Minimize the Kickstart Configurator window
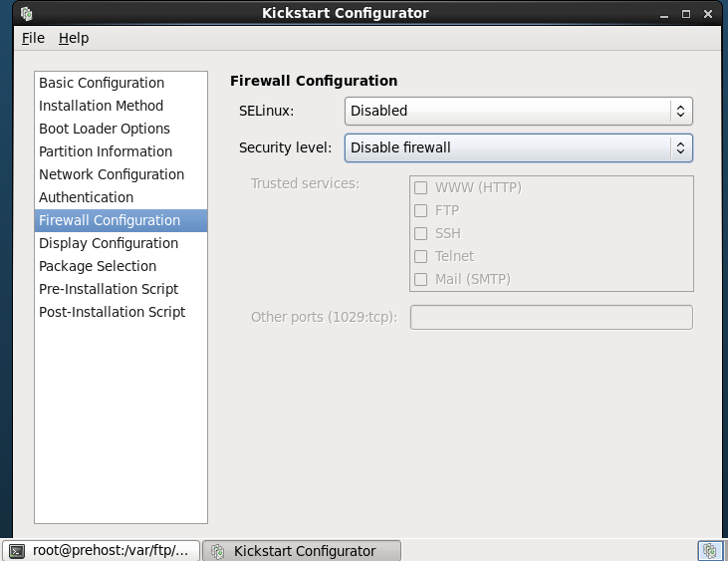The height and width of the screenshot is (561, 728). coord(664,14)
